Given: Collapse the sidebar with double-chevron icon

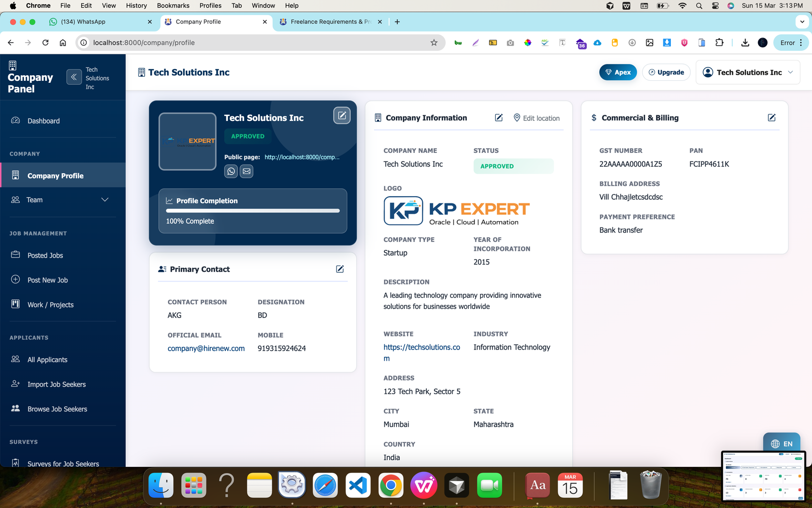Looking at the screenshot, I should pyautogui.click(x=74, y=77).
